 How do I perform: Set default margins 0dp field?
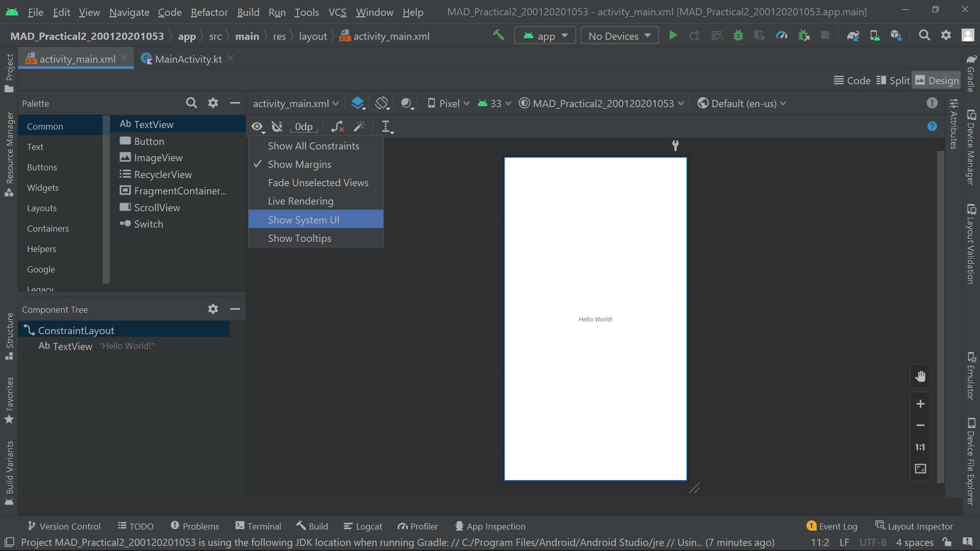tap(304, 127)
